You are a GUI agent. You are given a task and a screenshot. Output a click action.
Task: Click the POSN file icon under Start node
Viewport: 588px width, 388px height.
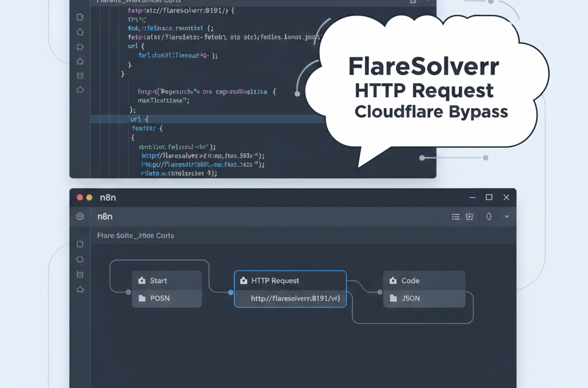(141, 298)
